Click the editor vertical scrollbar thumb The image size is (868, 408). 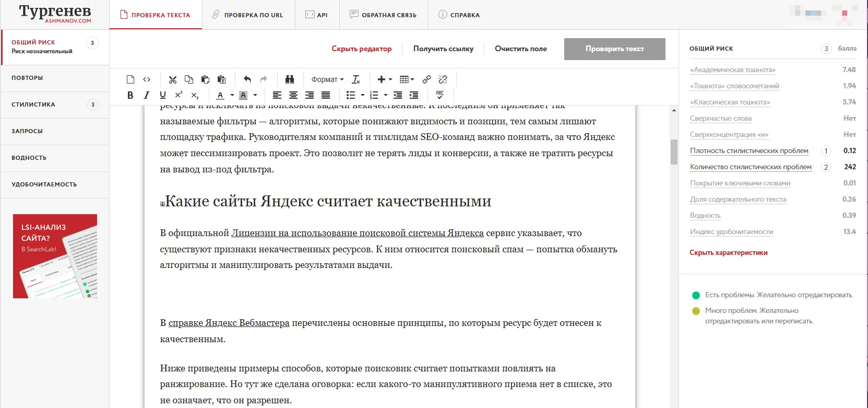(x=674, y=152)
